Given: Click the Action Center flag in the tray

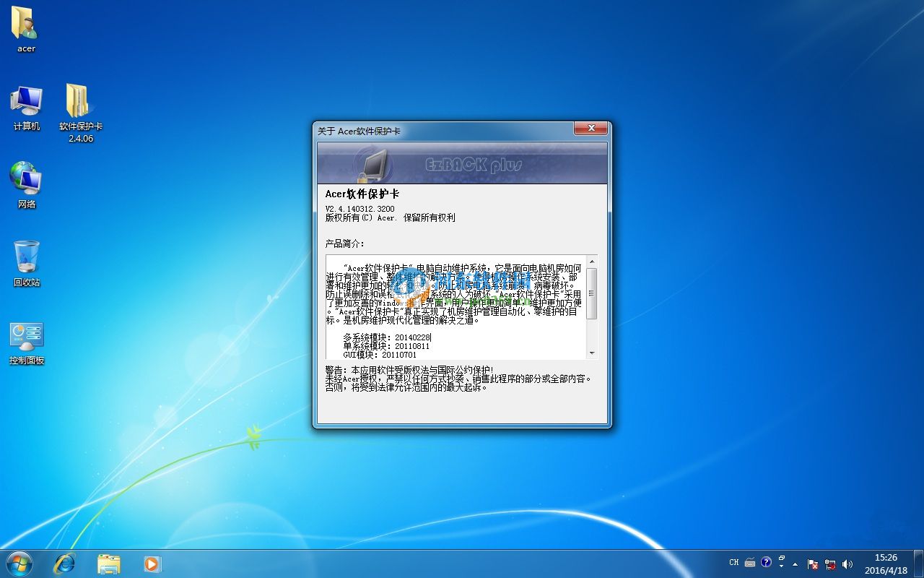Looking at the screenshot, I should [x=811, y=564].
